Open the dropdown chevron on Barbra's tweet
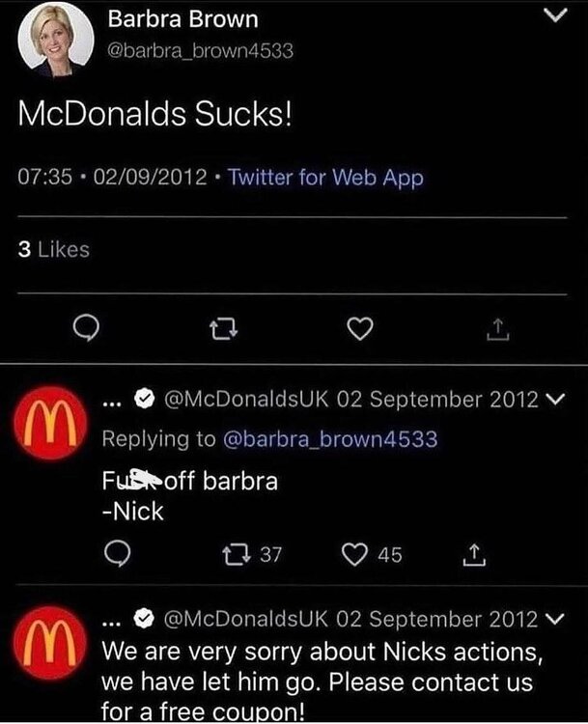This screenshot has height=724, width=588. pyautogui.click(x=554, y=16)
